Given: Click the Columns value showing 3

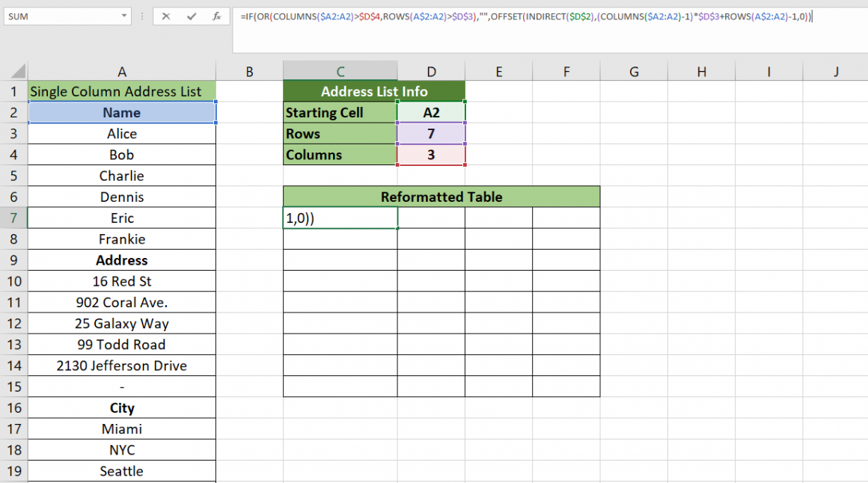Looking at the screenshot, I should click(x=431, y=155).
